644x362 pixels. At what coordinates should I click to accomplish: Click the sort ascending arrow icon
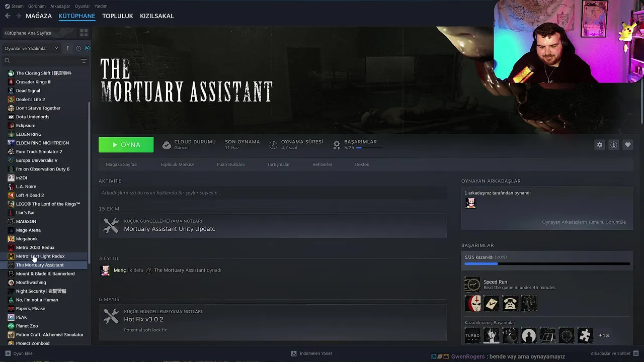coord(68,48)
